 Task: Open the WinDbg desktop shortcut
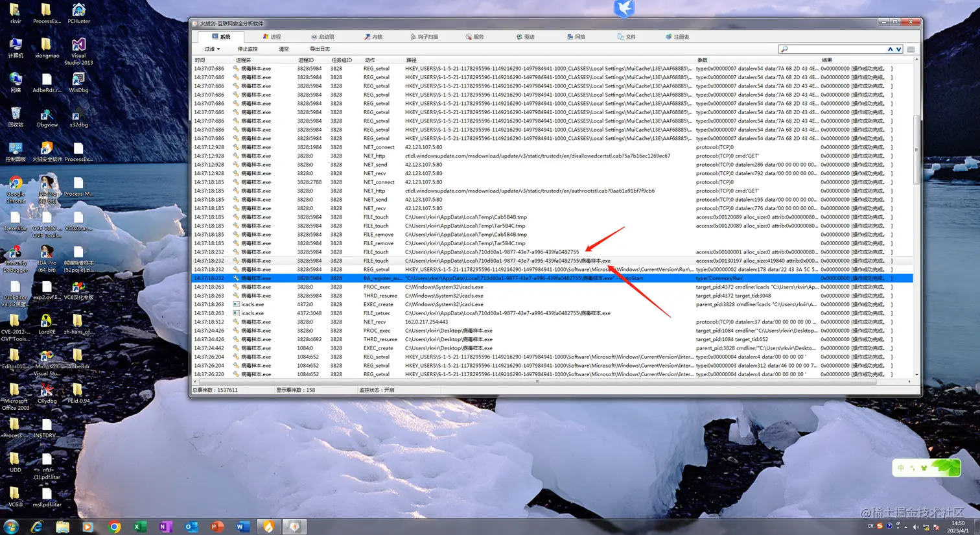tap(78, 82)
